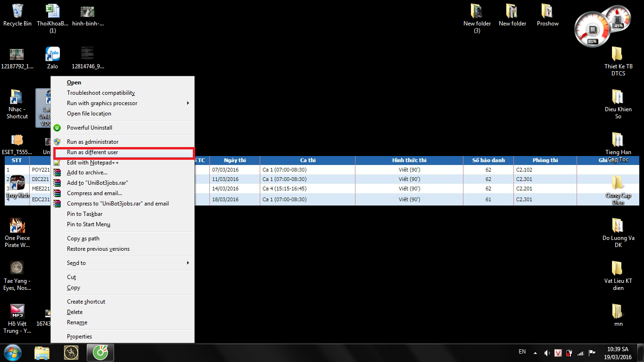Viewport: 644px width, 362px height.
Task: Open the Coc Coc browser taskbar icon
Action: [x=100, y=353]
